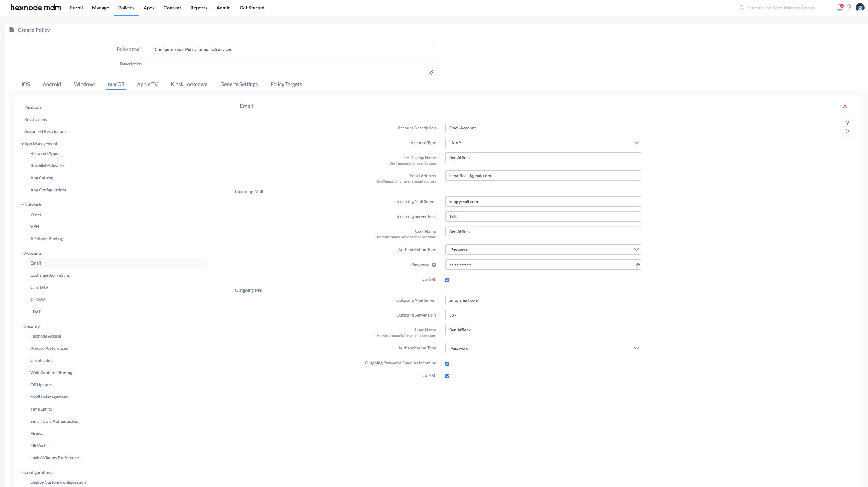Screen dimensions: 868x487
Task: Open Wi-Fi settings in sidebar
Action: [35, 214]
